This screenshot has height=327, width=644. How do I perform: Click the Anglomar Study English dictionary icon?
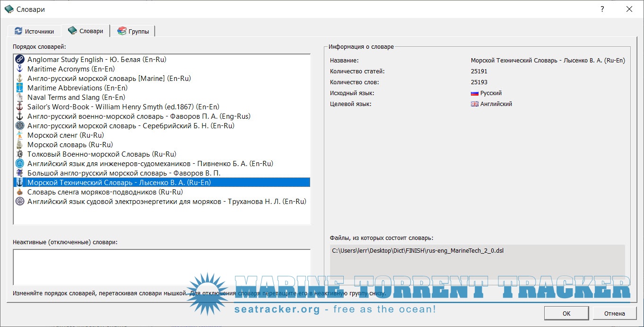(19, 60)
